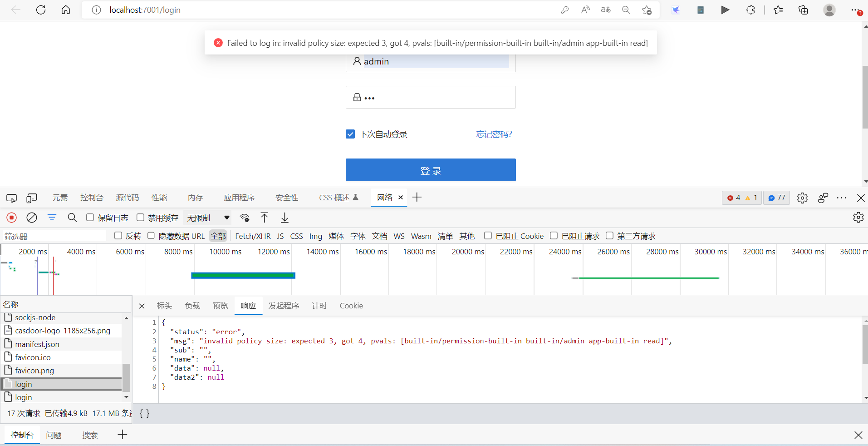Uncheck 下次自动登录 option
The width and height of the screenshot is (868, 446).
click(x=350, y=134)
